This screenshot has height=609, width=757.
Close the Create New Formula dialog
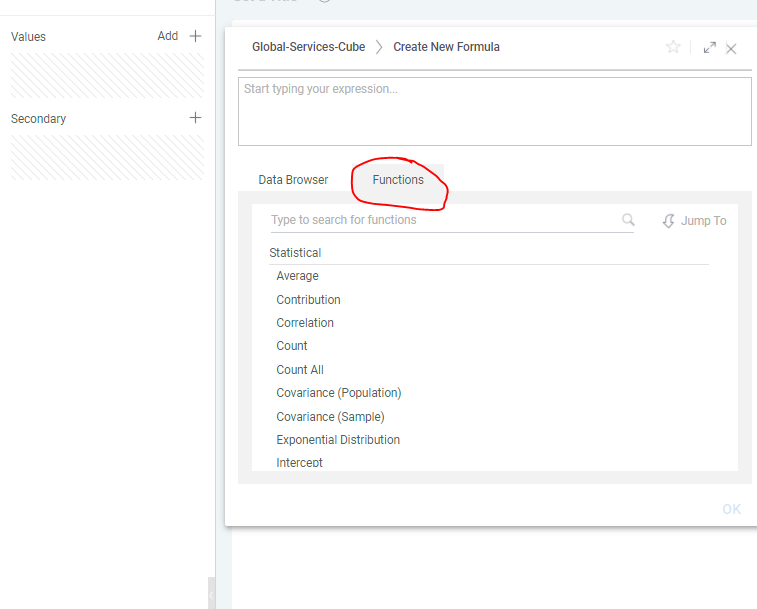pyautogui.click(x=731, y=49)
